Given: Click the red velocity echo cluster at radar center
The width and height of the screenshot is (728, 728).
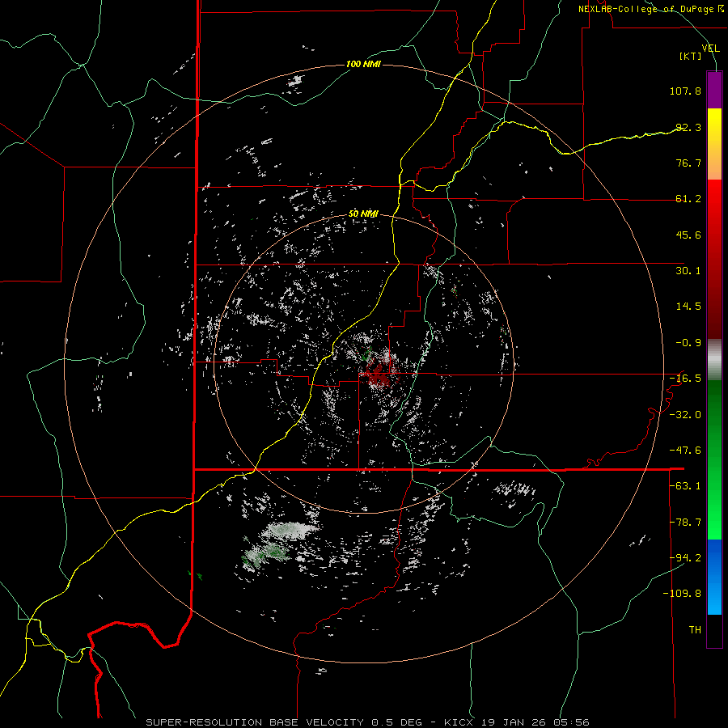Looking at the screenshot, I should pyautogui.click(x=379, y=375).
